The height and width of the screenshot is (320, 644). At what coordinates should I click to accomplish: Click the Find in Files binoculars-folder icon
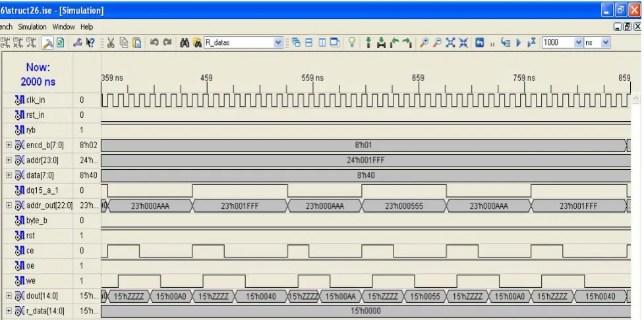pos(198,43)
